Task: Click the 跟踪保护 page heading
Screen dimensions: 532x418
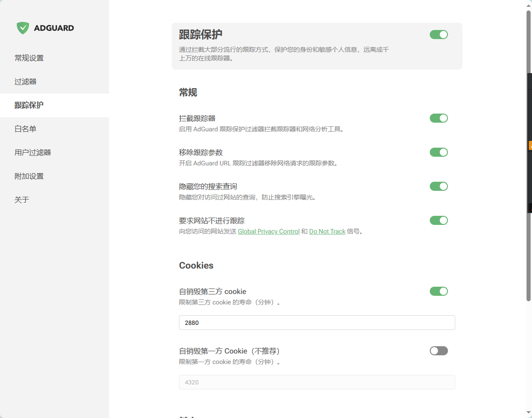Action: [x=200, y=35]
